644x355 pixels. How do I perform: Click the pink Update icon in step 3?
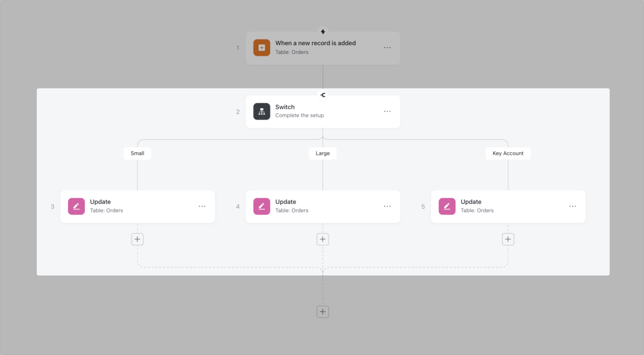coord(76,206)
